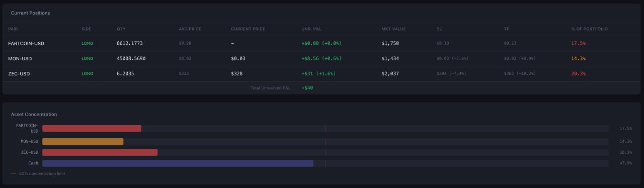Screen dimensions: 644x188
Task: Click the CURRENT PRICE column header
Action: click(x=248, y=29)
